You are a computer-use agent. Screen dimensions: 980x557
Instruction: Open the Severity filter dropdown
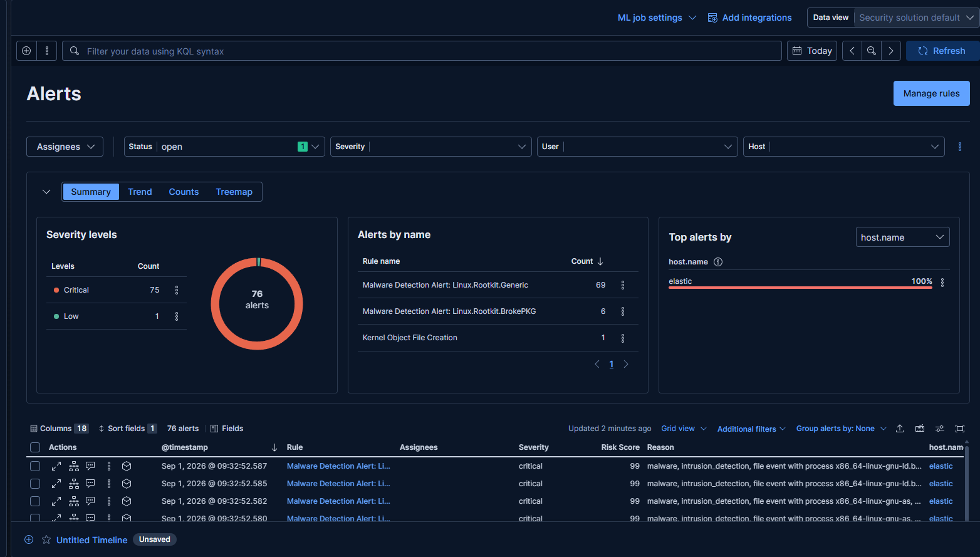tap(430, 147)
